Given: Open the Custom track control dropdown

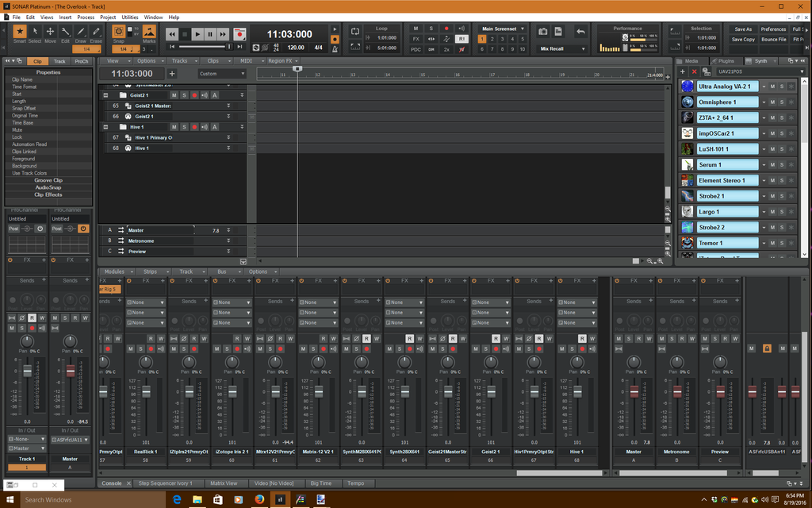Looking at the screenshot, I should (x=222, y=74).
